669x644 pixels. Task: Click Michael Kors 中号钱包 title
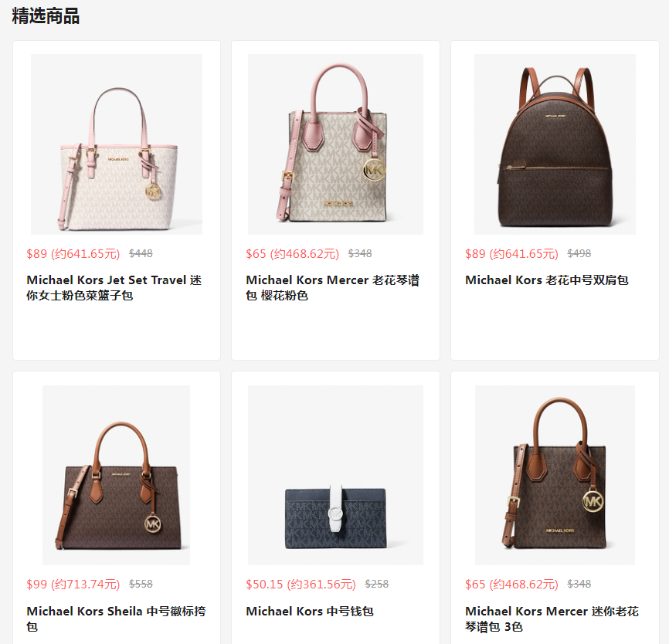[310, 612]
